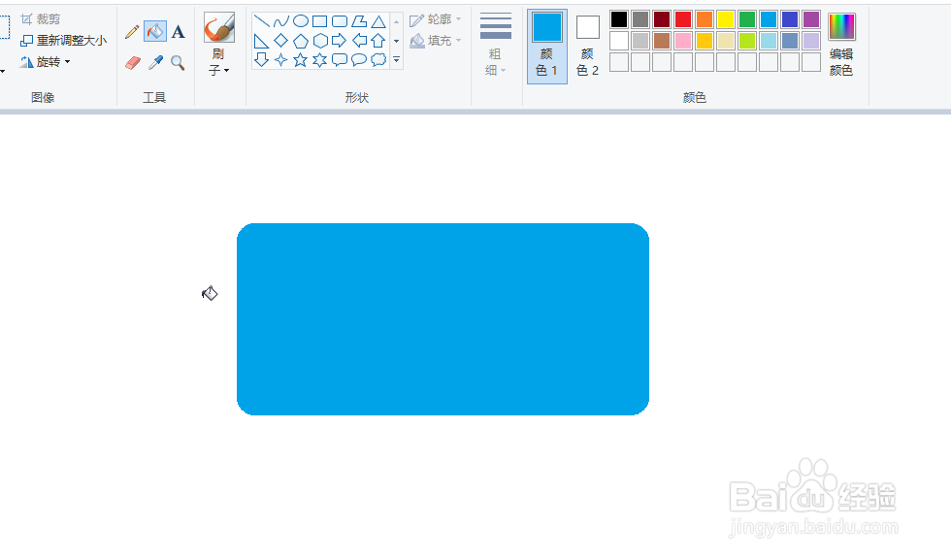Open 编辑颜色 edit colors dialog
This screenshot has width=951, height=560.
point(842,45)
